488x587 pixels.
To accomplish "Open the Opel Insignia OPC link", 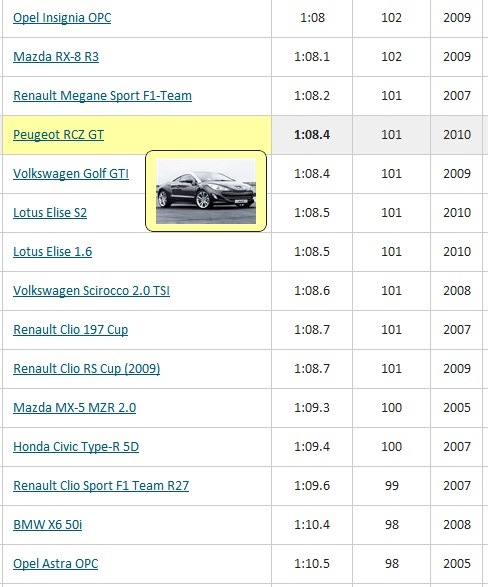I will tap(62, 18).
